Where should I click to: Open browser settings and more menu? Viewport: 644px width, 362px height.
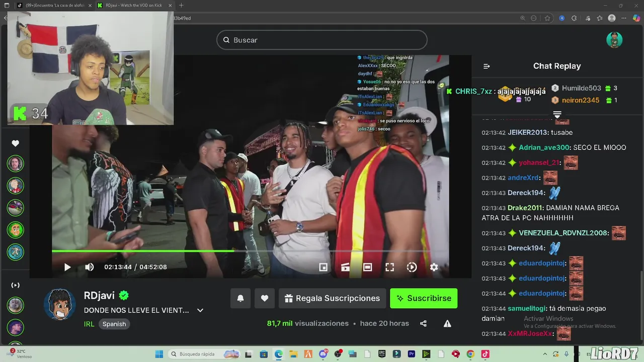click(624, 18)
